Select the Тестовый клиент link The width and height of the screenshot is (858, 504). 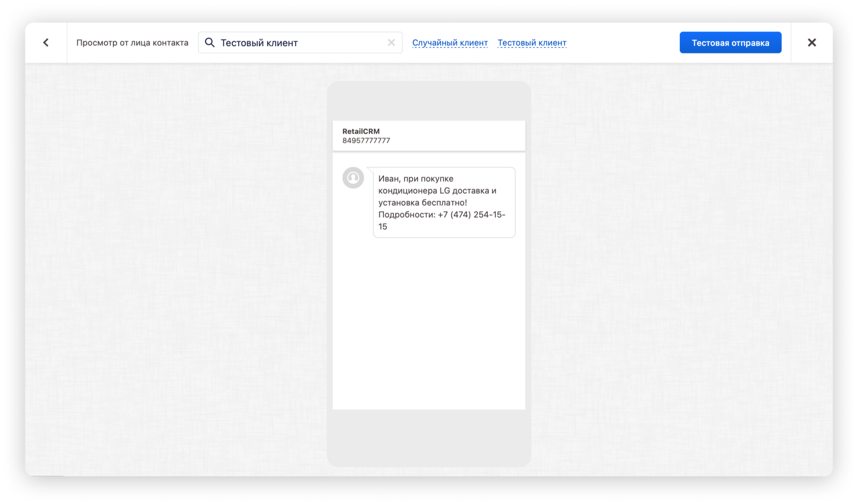click(532, 43)
